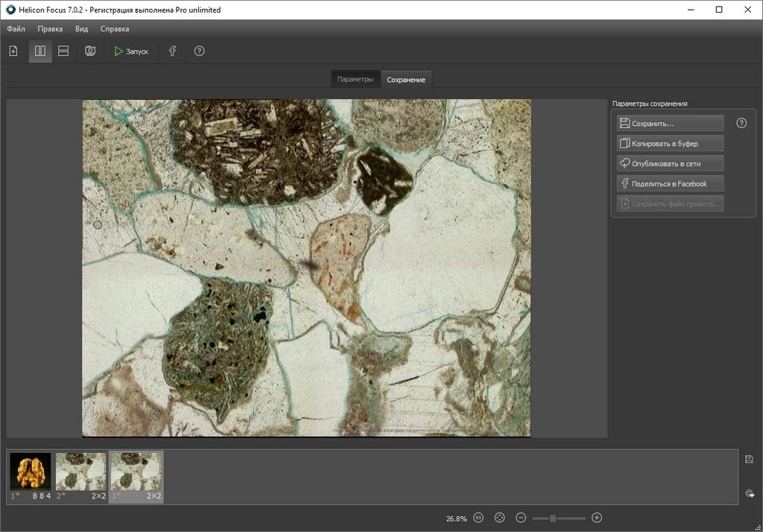Set zoom to actual size 1:1
763x532 pixels.
click(479, 518)
